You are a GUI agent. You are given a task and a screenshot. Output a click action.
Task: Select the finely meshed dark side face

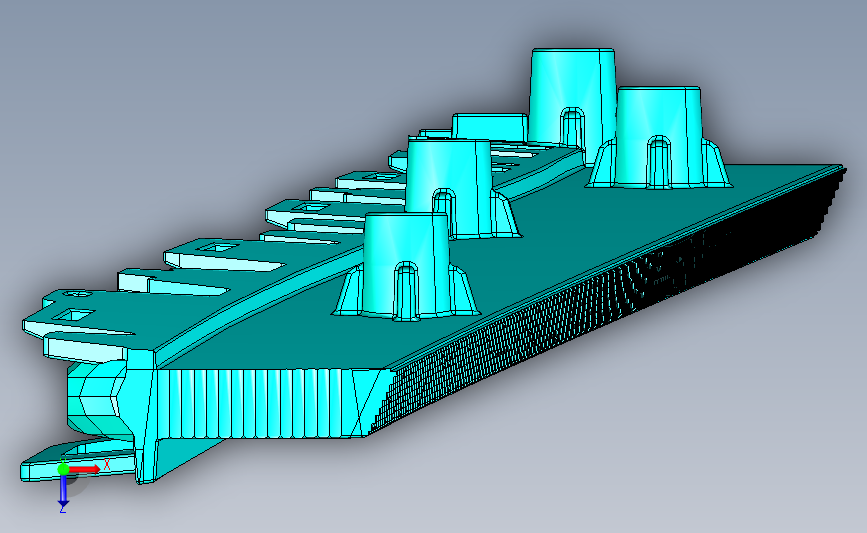pos(608,299)
